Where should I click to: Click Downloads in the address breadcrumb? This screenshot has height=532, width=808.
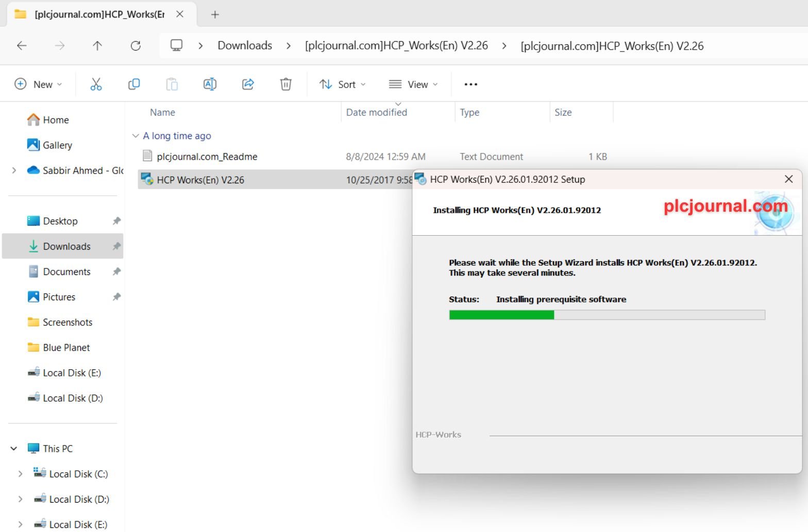pyautogui.click(x=245, y=45)
